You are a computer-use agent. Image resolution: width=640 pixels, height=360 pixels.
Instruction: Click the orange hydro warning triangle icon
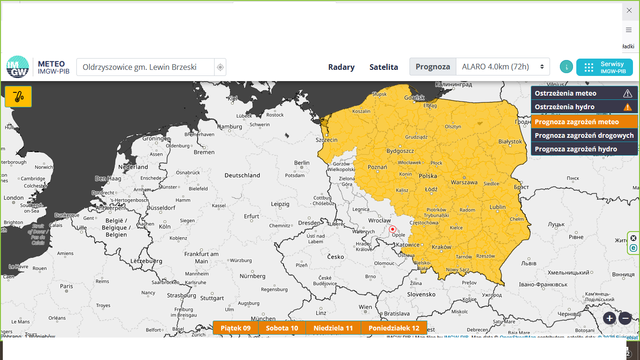(627, 107)
